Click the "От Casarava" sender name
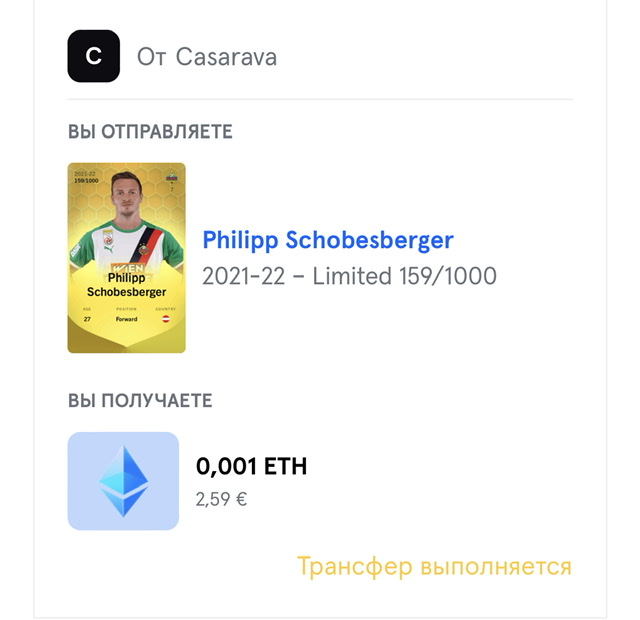Image resolution: width=640 pixels, height=620 pixels. 207,57
